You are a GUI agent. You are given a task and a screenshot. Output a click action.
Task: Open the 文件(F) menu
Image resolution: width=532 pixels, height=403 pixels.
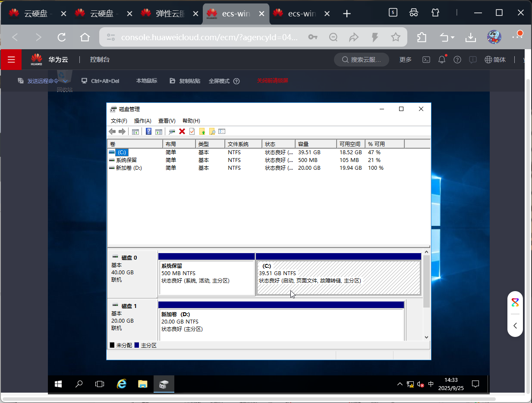119,121
